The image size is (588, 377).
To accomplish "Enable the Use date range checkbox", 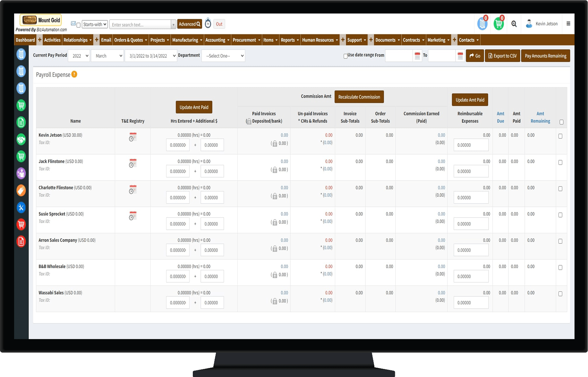I will point(345,56).
